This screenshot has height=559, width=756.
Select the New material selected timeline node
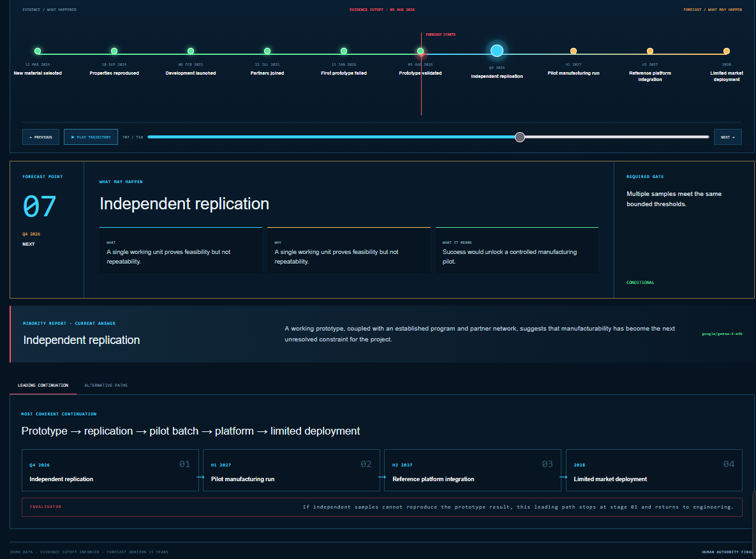coord(38,51)
